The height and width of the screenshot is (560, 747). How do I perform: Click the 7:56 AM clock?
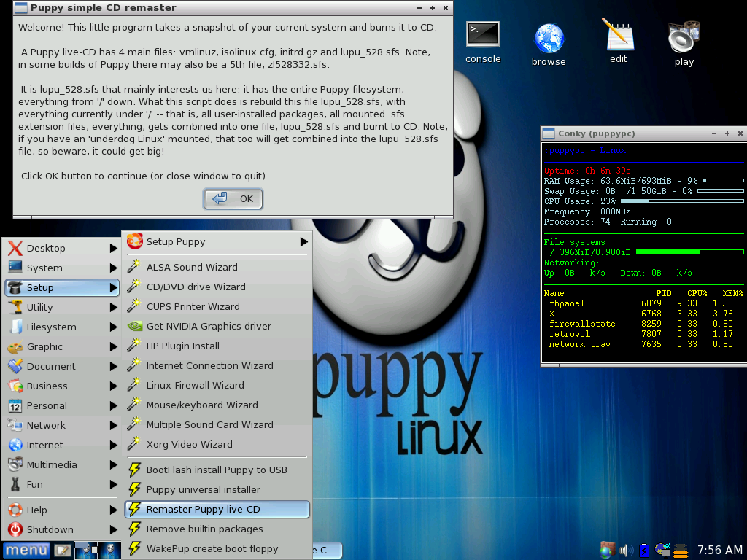[x=719, y=550]
